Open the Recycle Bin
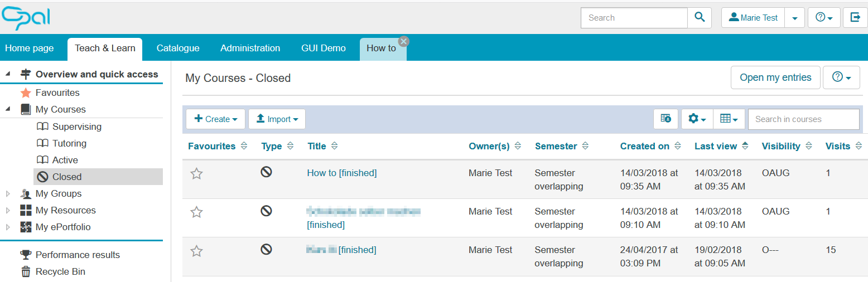This screenshot has width=868, height=282. click(x=60, y=271)
